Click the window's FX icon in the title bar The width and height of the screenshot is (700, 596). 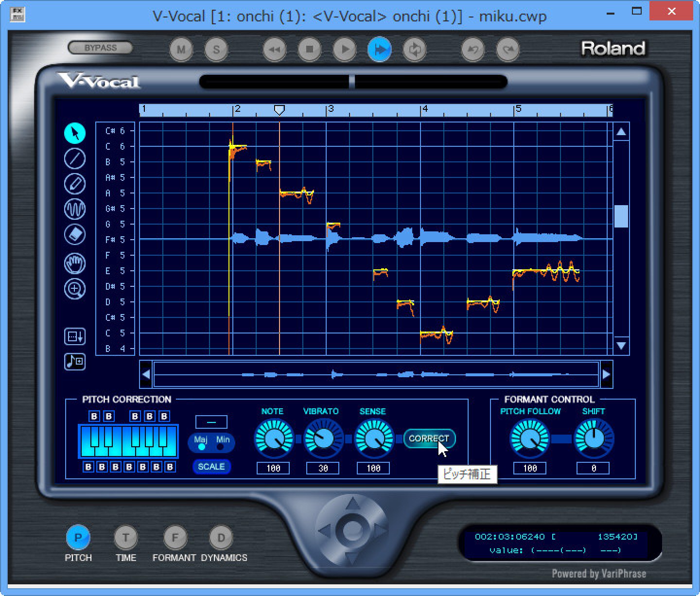tap(17, 14)
